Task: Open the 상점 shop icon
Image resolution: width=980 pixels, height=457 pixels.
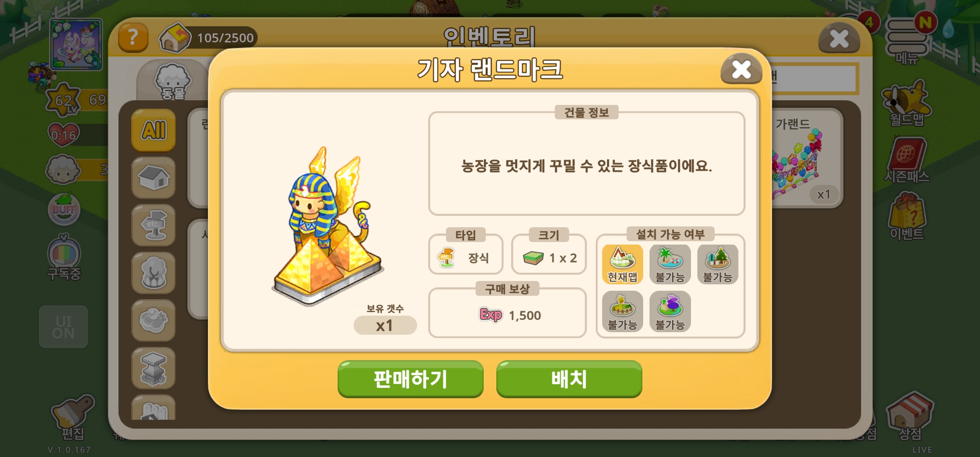Action: click(x=910, y=416)
